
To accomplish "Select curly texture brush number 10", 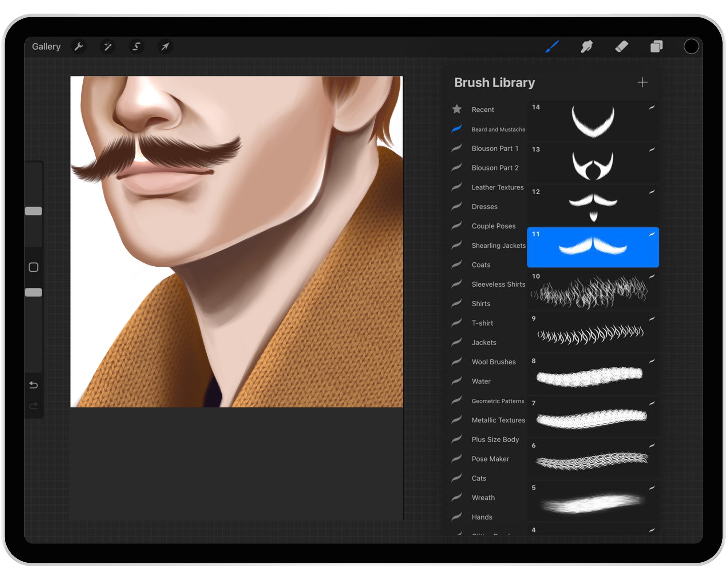I will tap(593, 293).
